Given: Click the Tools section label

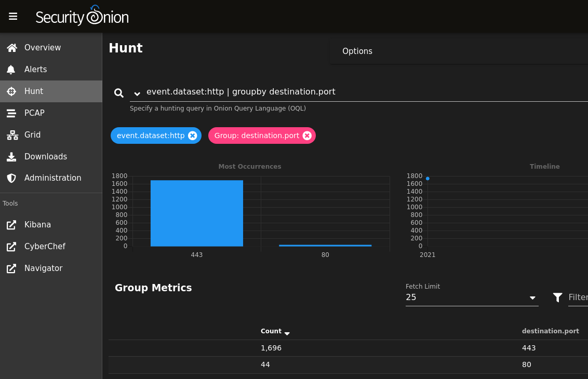Looking at the screenshot, I should [x=10, y=203].
